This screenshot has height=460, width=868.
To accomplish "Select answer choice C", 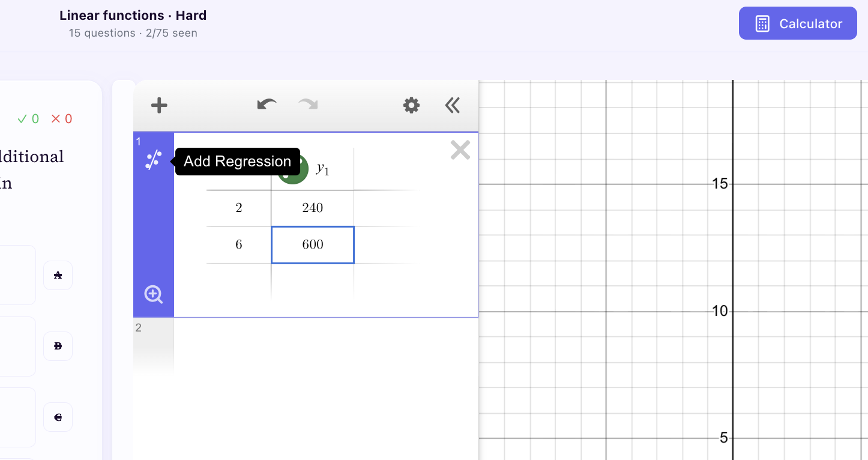I will [58, 417].
